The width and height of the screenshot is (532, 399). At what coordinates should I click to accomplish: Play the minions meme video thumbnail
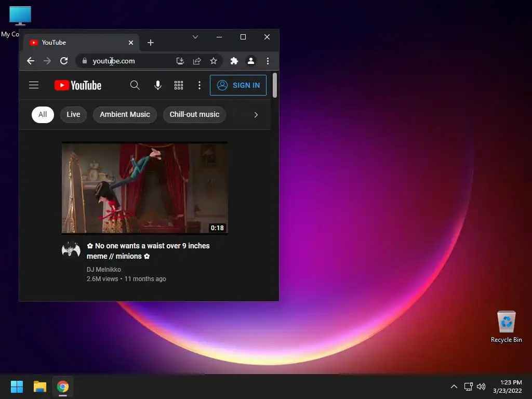[x=144, y=188]
